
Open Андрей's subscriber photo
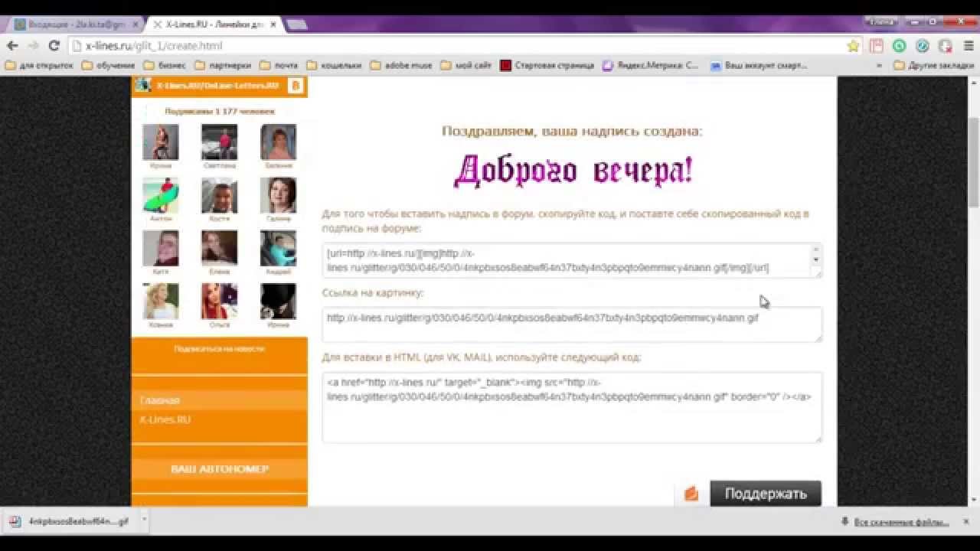(x=279, y=248)
